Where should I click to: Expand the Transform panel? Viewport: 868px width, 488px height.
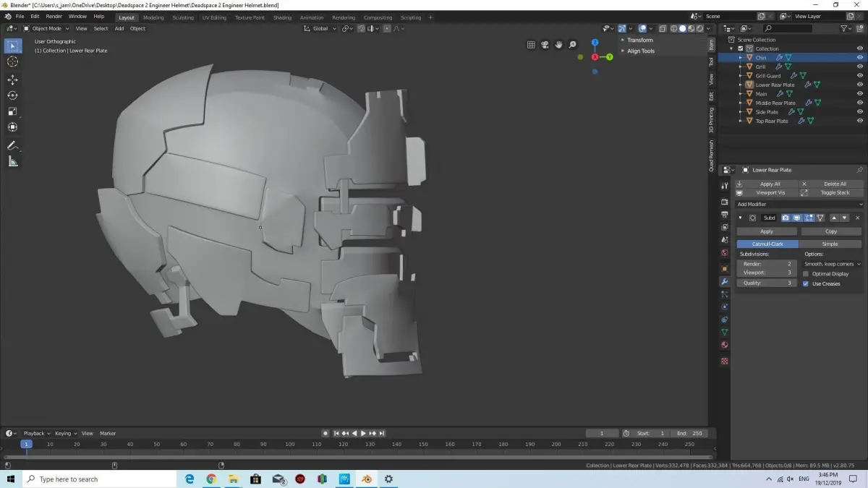click(639, 40)
